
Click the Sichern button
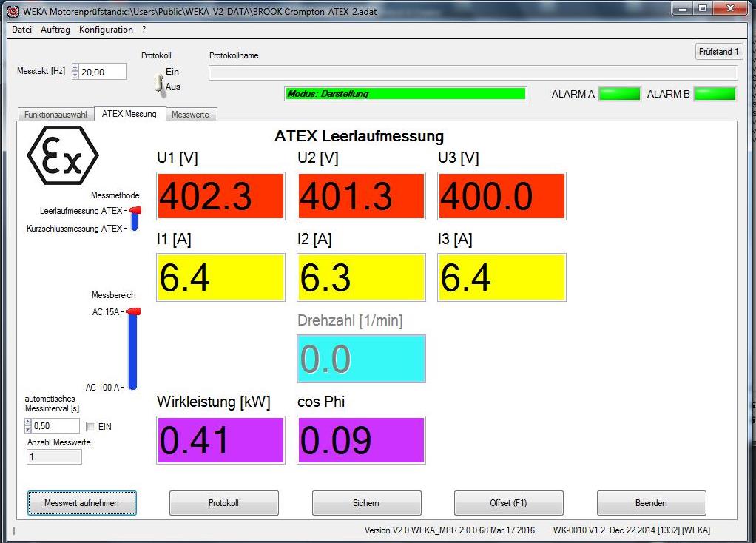coord(366,503)
